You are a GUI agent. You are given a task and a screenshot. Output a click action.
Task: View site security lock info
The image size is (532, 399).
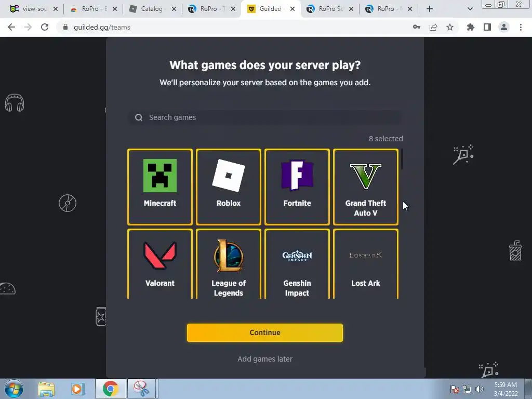65,27
